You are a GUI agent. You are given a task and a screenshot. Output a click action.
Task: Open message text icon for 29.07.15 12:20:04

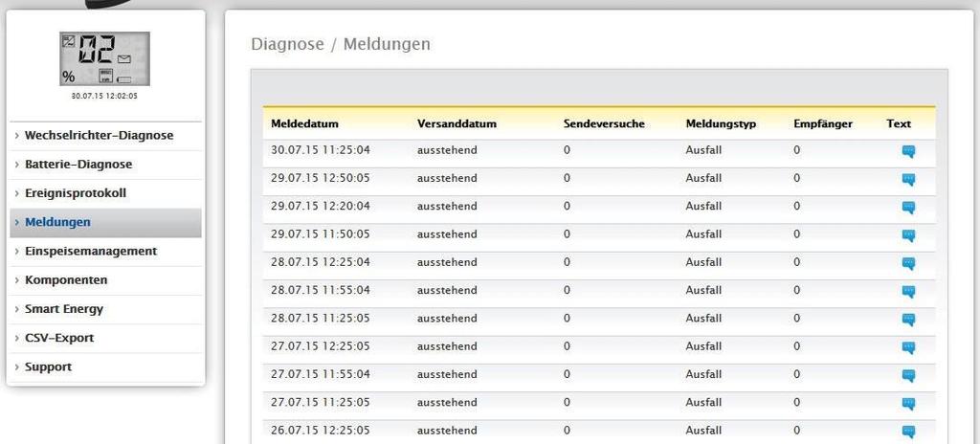[x=908, y=207]
